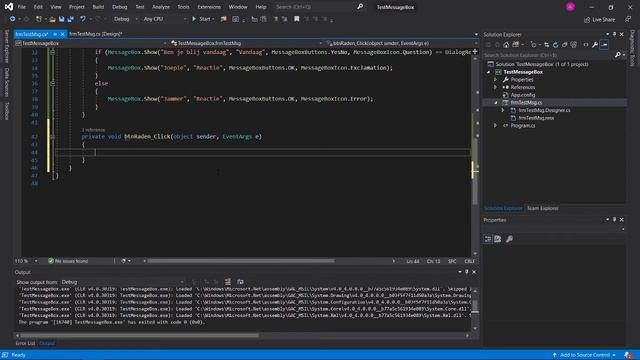Toggle pin on frmTestMsg.cs tab
Screen dimensions: 640x360
click(55, 34)
